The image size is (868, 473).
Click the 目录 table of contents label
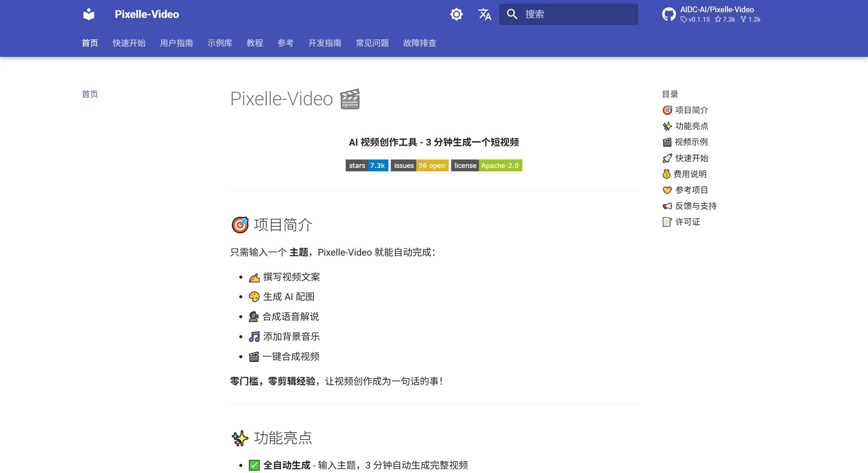[x=670, y=94]
